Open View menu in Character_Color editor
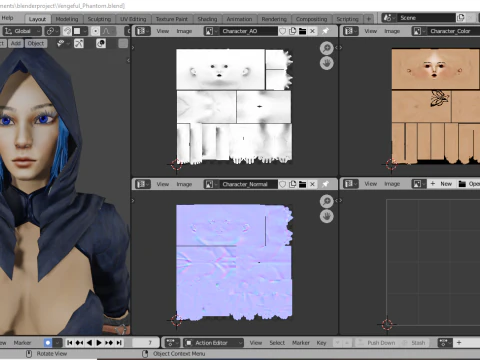Image resolution: width=480 pixels, height=360 pixels. coord(370,31)
